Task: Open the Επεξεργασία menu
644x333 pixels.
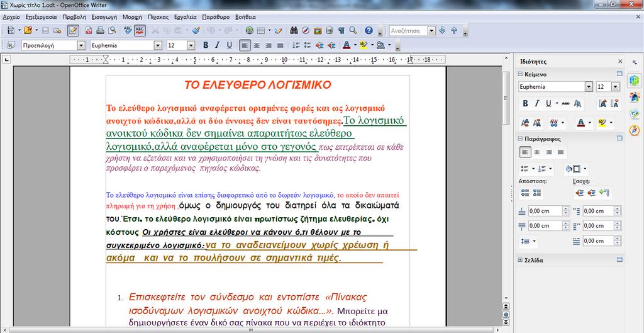Action: (41, 17)
